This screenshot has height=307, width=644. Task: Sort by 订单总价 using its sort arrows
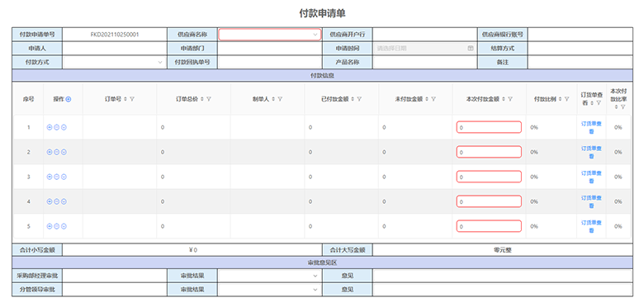202,99
